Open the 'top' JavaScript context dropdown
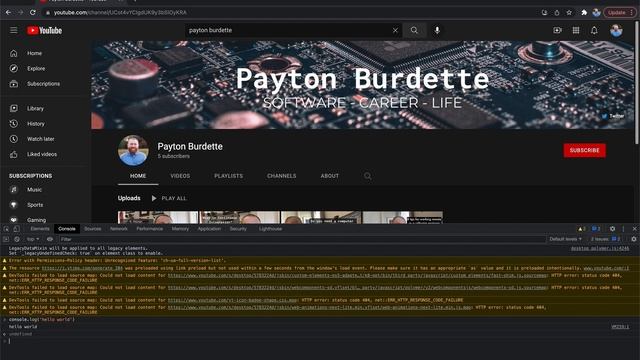The width and height of the screenshot is (640, 360). tap(33, 239)
